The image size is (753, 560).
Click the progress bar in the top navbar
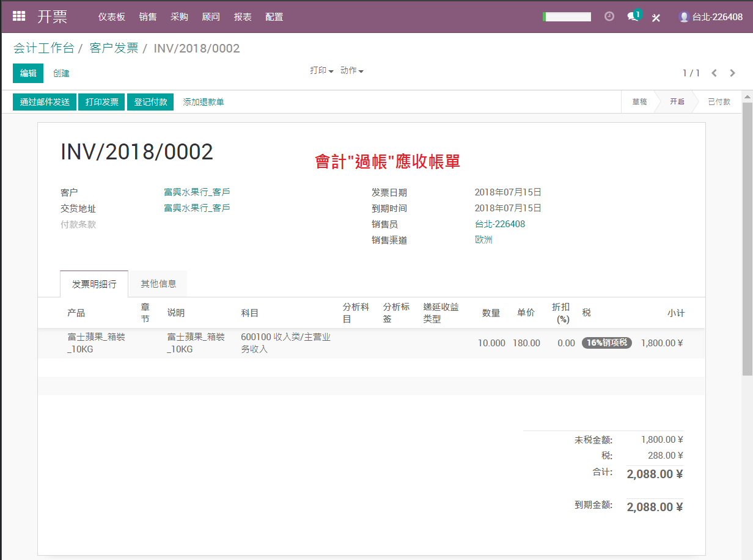567,17
